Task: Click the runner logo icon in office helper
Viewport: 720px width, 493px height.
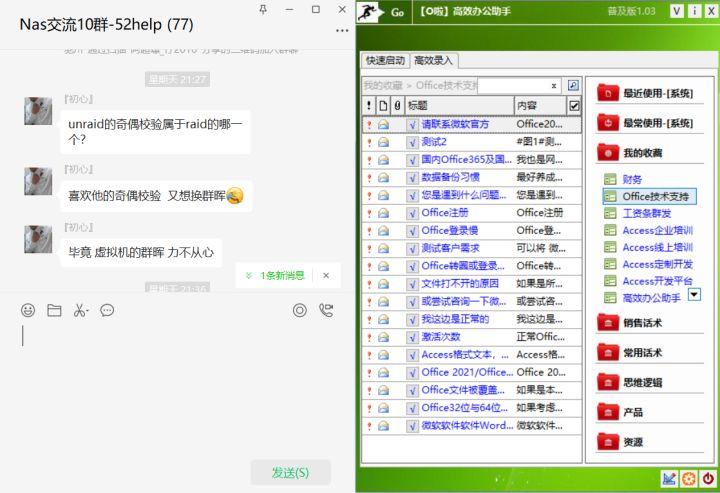Action: (x=370, y=12)
